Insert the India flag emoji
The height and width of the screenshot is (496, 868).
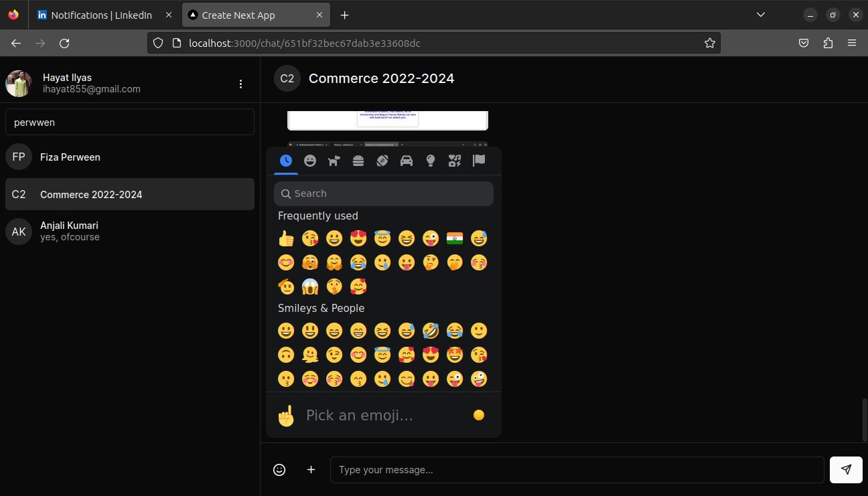pos(455,238)
